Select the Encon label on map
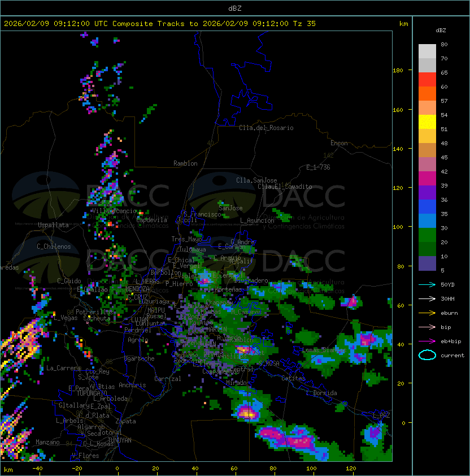 click(339, 143)
